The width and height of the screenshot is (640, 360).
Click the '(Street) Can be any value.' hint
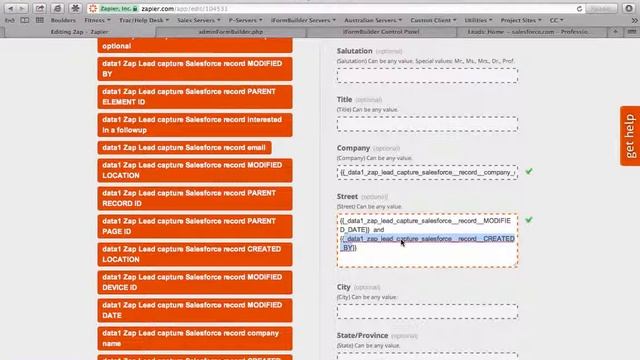coord(369,207)
